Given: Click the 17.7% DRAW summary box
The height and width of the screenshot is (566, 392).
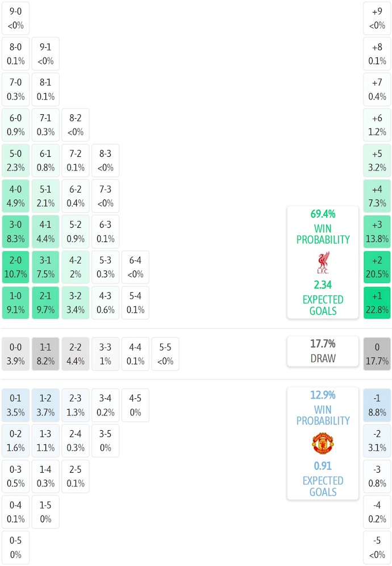Looking at the screenshot, I should [323, 351].
